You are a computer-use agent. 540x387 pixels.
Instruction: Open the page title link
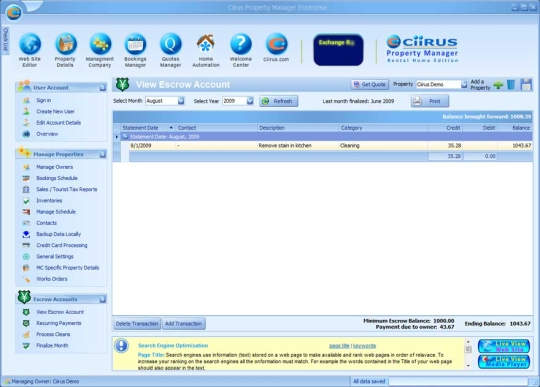coord(339,346)
